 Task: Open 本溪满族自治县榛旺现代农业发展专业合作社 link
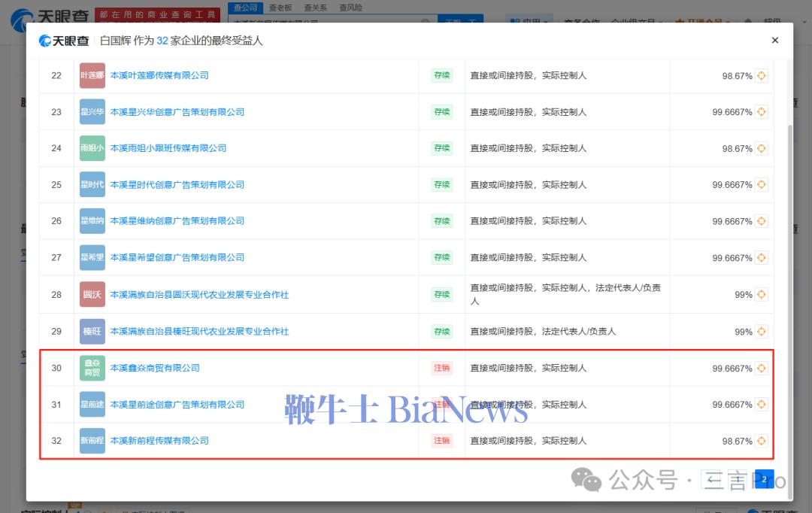click(199, 332)
